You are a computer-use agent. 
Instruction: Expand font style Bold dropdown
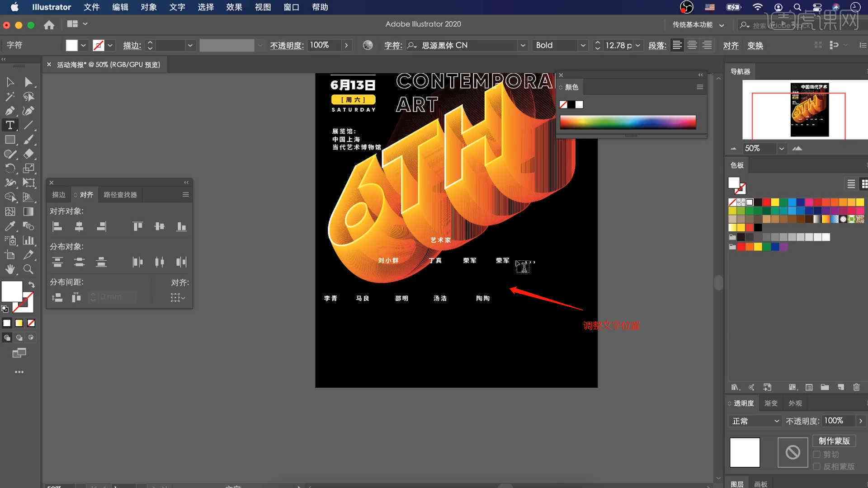click(582, 45)
